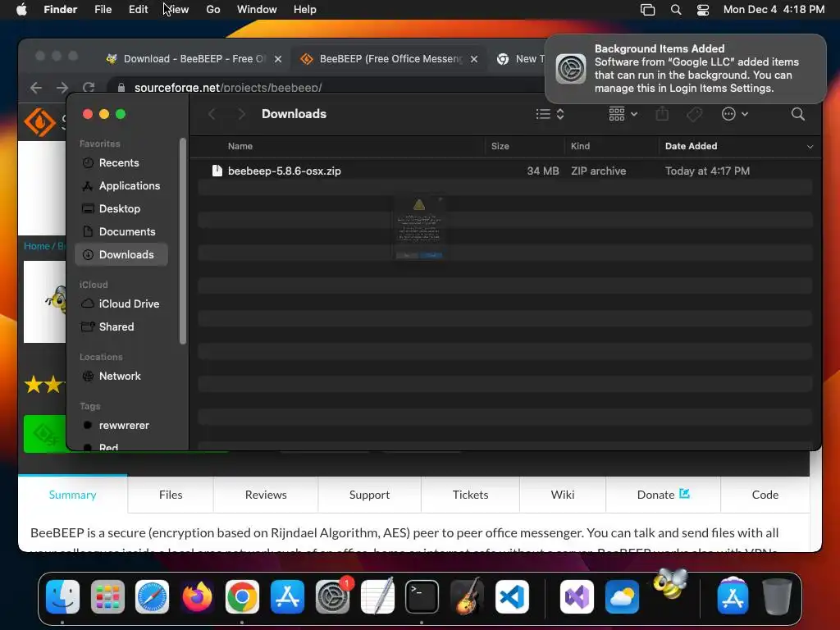Open Google Chrome in the Dock

point(242,596)
